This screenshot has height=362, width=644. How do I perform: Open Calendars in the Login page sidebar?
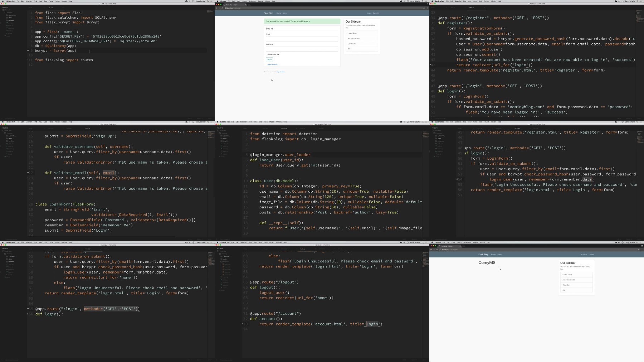362,44
